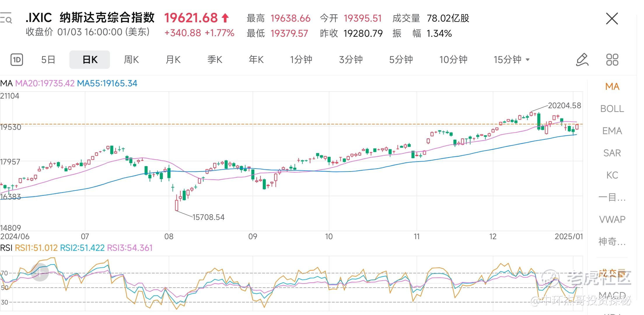Click the 19530 price axis label
The height and width of the screenshot is (315, 644).
click(x=11, y=127)
